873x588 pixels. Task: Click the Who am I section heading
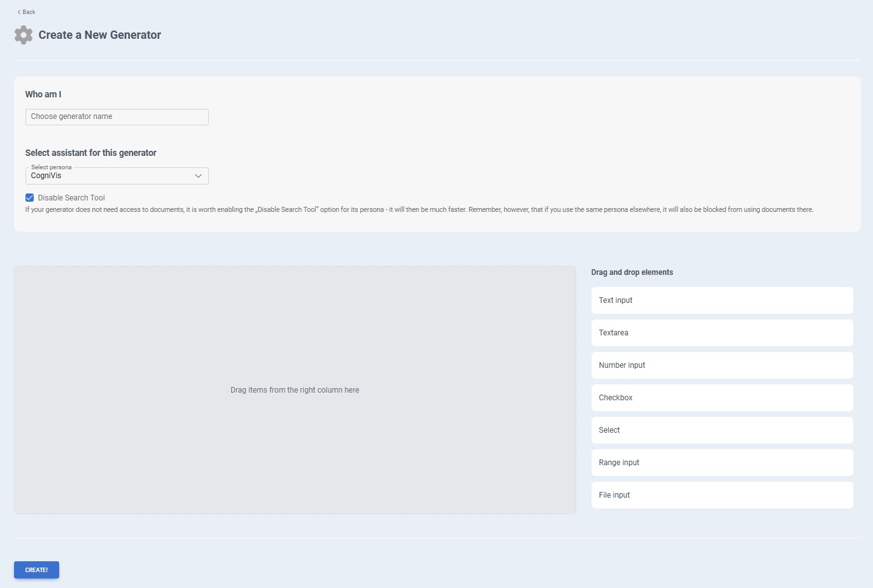click(x=43, y=94)
